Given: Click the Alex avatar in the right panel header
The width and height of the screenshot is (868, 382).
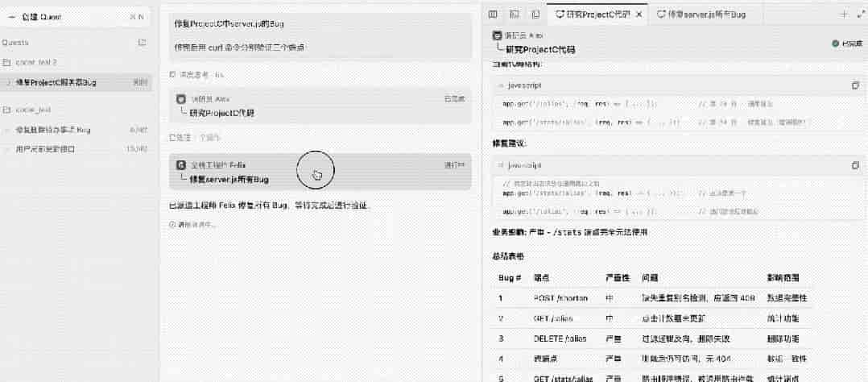Looking at the screenshot, I should 497,35.
